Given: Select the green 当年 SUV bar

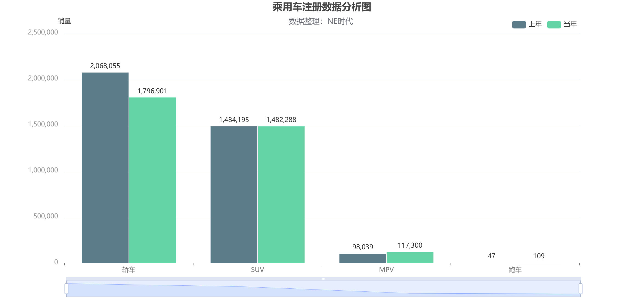Looking at the screenshot, I should click(x=281, y=194).
